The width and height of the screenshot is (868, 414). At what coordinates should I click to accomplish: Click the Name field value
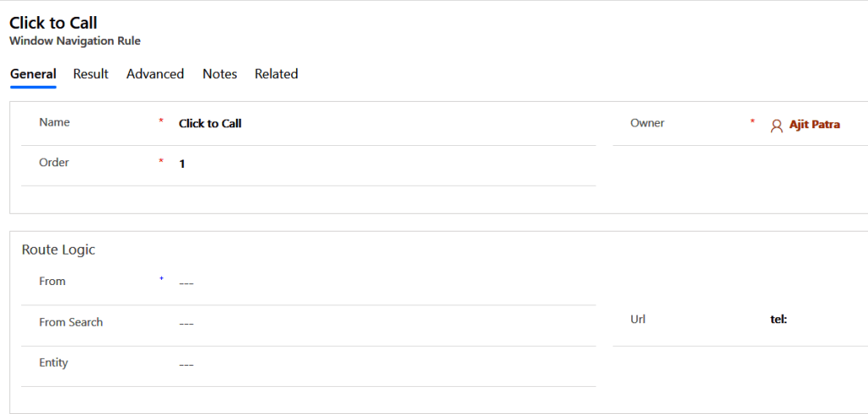(x=210, y=124)
